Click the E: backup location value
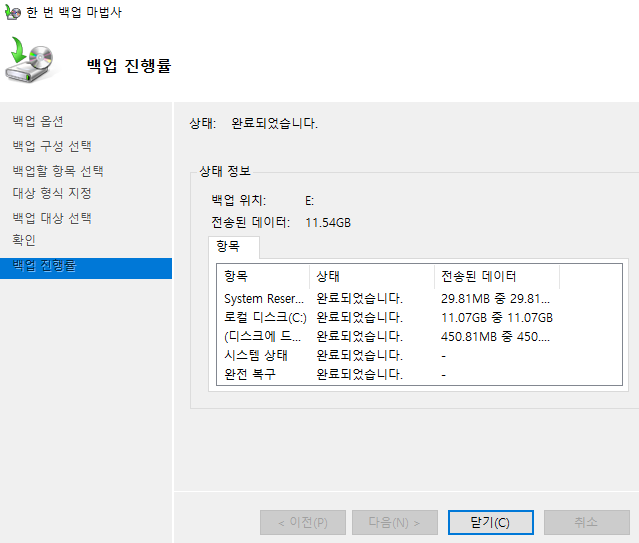 [x=310, y=201]
